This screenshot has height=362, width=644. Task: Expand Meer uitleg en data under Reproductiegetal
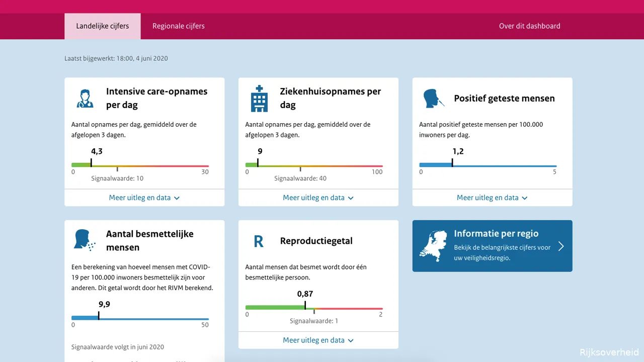coord(318,340)
